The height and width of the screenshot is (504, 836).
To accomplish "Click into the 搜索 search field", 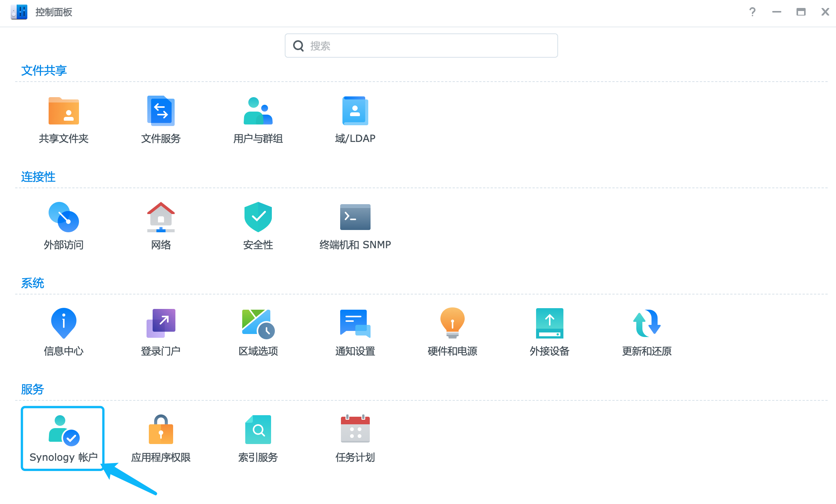I will [421, 46].
